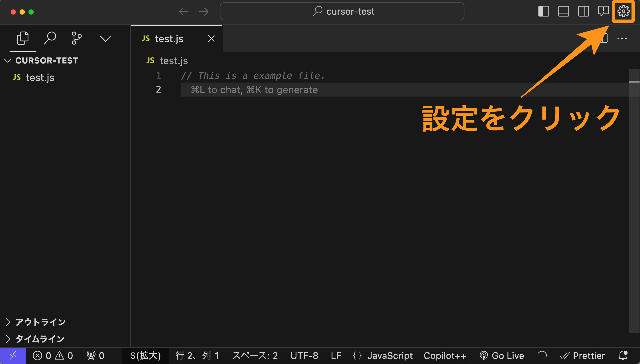Select the test.js editor tab

pyautogui.click(x=169, y=38)
